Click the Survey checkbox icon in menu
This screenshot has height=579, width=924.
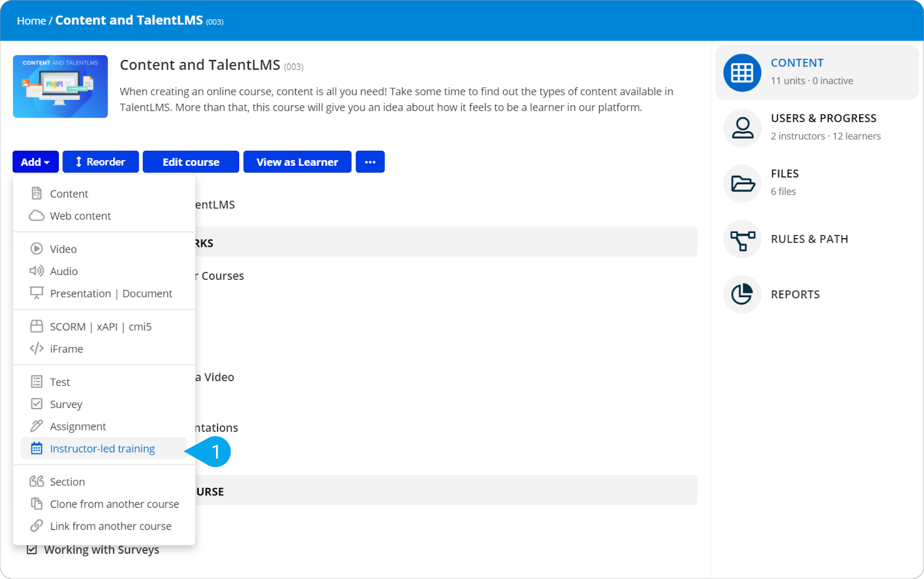coord(36,404)
